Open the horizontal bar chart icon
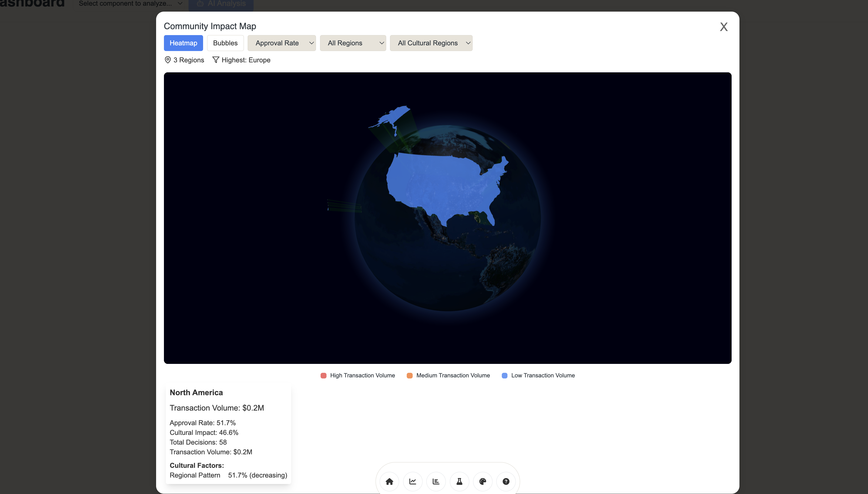868x494 pixels. tap(436, 481)
